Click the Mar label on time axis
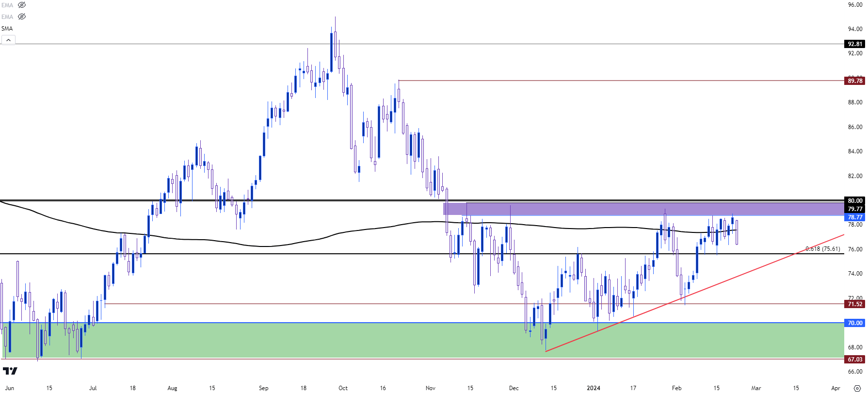The image size is (868, 394). pyautogui.click(x=756, y=388)
